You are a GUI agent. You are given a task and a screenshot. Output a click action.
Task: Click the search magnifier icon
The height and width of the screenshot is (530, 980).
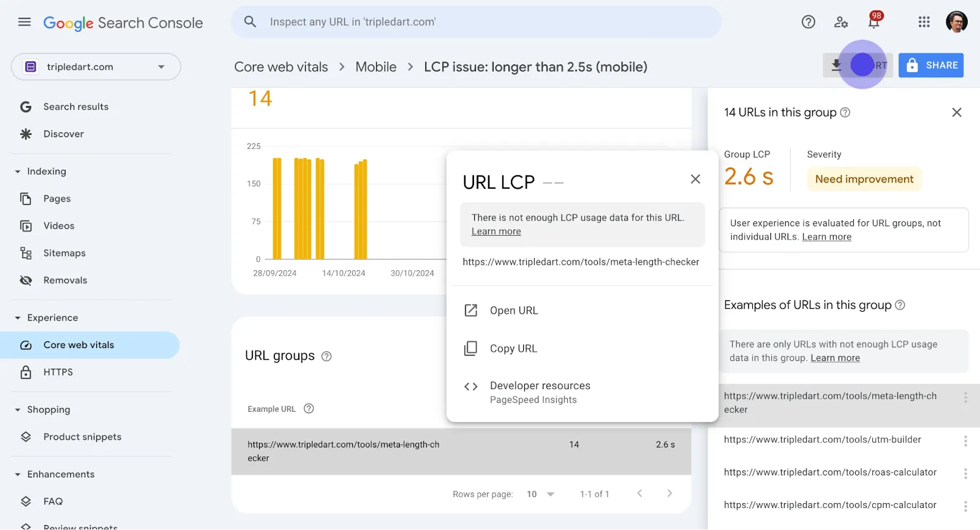pyautogui.click(x=250, y=22)
